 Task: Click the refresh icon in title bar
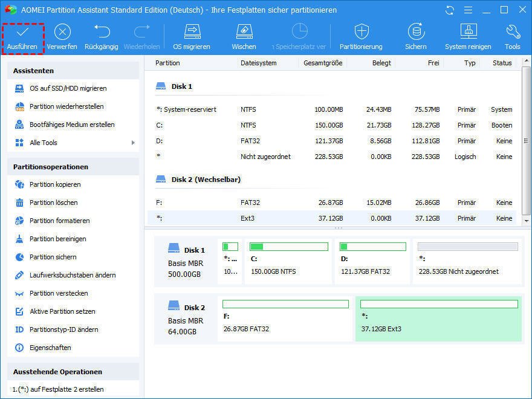point(449,10)
